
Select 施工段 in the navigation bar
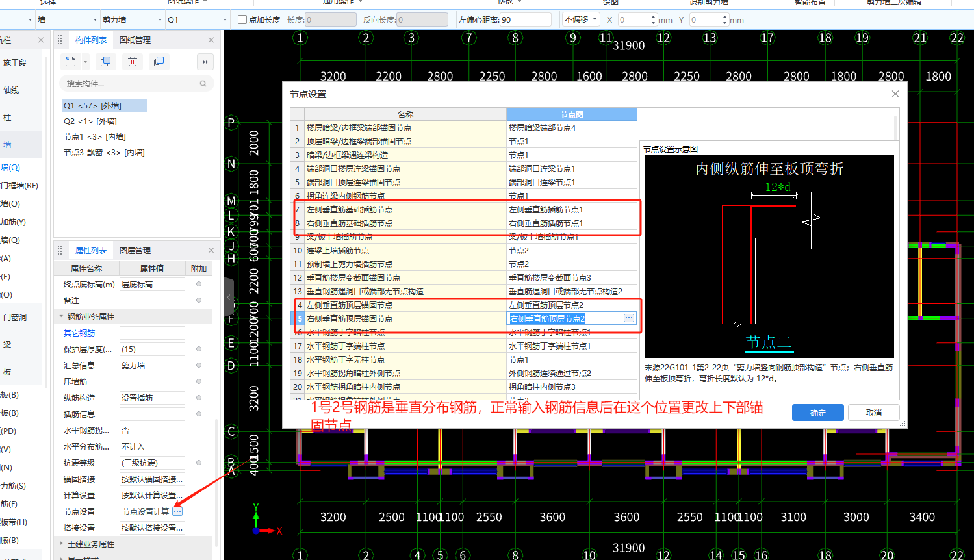click(x=15, y=63)
